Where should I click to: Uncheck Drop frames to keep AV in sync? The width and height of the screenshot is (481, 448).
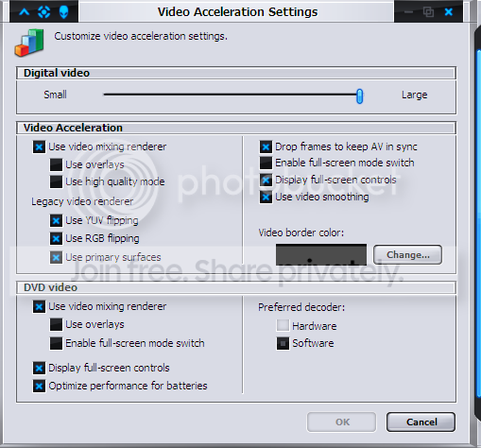click(266, 146)
